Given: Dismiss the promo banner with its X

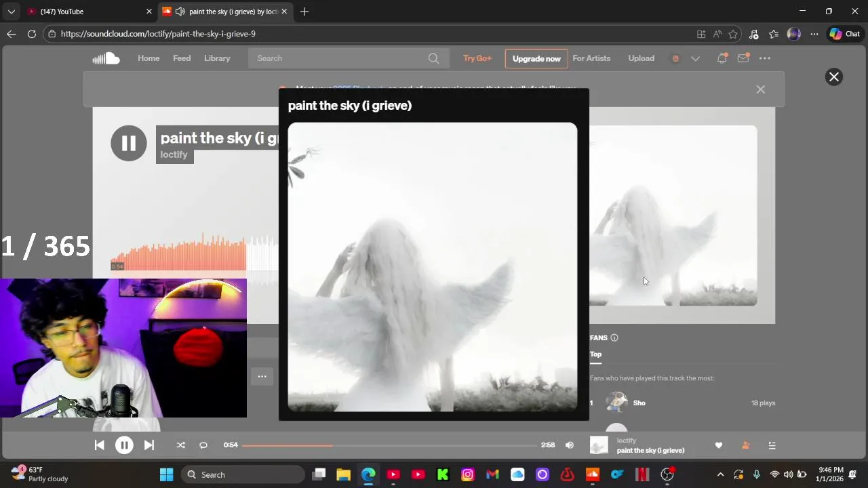Looking at the screenshot, I should tap(761, 89).
